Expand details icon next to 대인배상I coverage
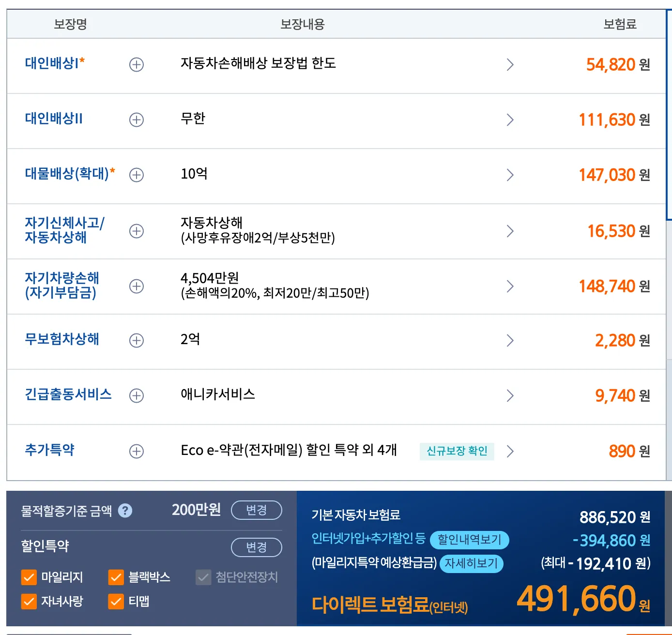Screen dimensions: 672x635 coord(136,65)
